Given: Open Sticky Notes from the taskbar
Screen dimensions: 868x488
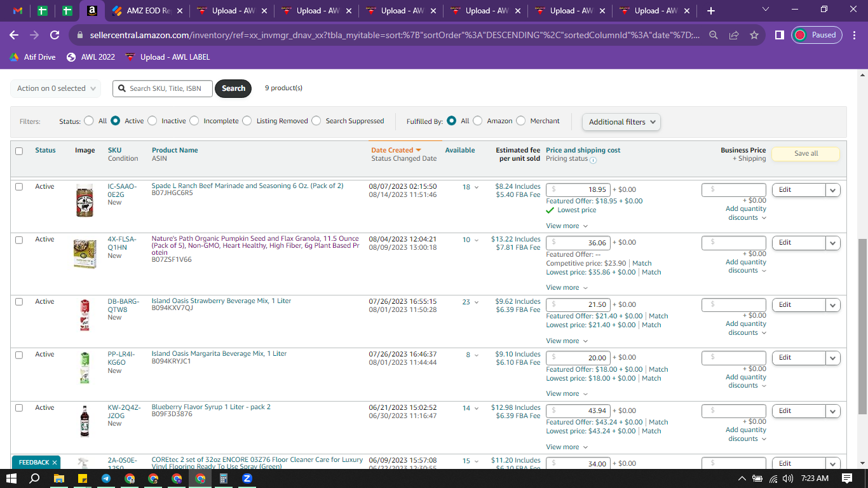Looking at the screenshot, I should click(82, 478).
